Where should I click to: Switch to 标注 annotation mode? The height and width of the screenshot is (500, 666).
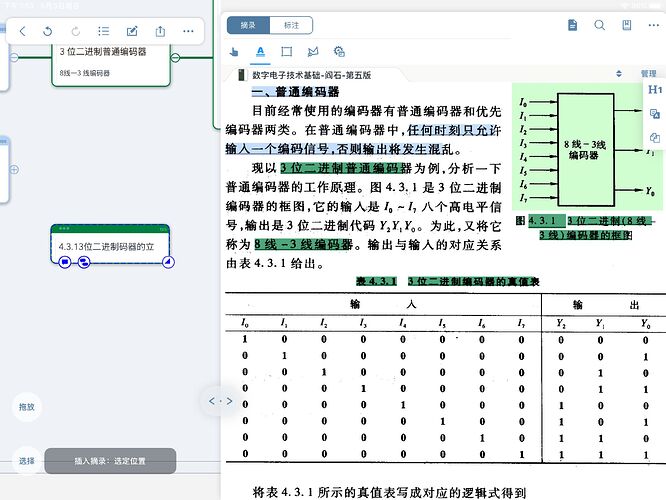click(x=291, y=25)
